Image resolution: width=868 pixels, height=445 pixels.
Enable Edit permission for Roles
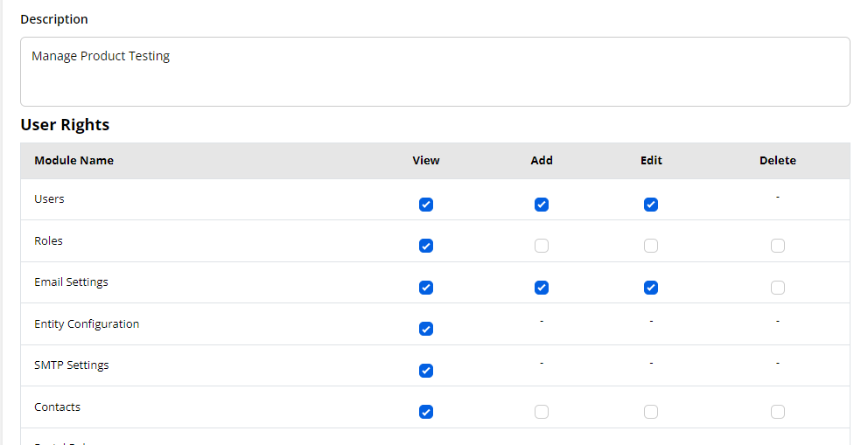tap(651, 246)
